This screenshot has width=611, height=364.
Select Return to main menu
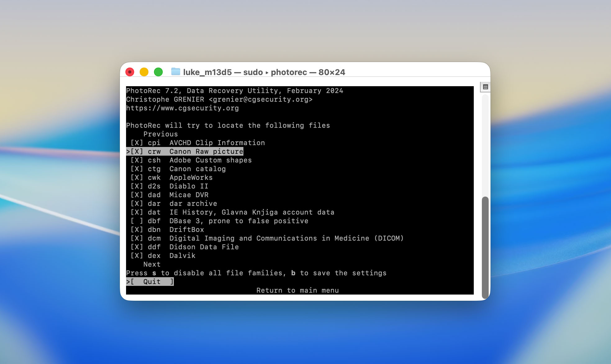pos(297,290)
